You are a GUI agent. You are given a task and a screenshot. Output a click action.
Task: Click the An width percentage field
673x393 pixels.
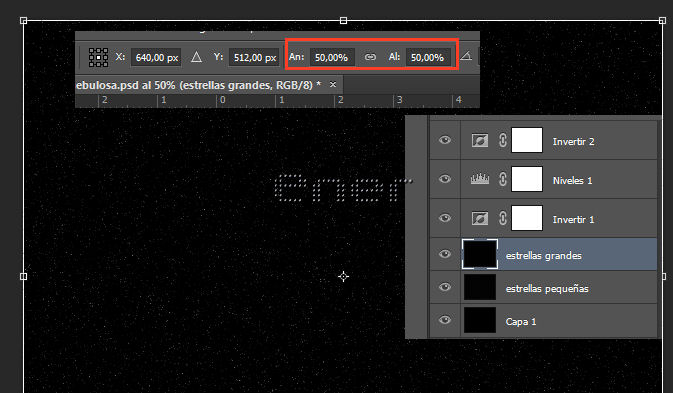click(332, 57)
